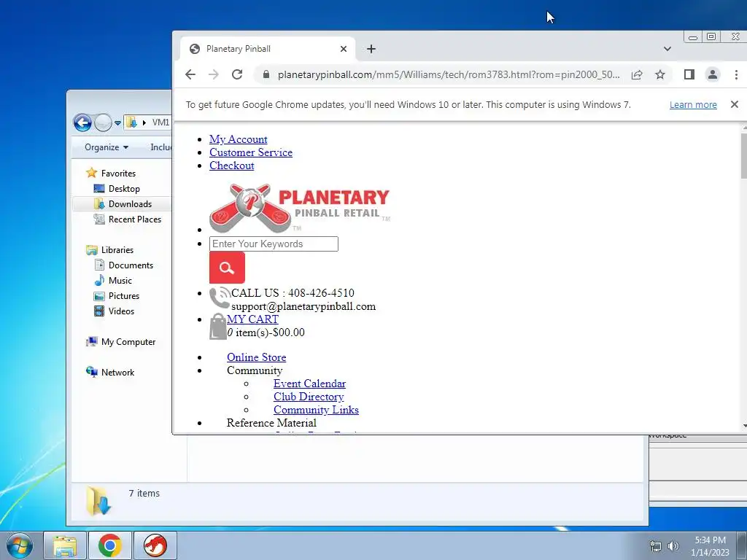Close the Planetary Pinball tab
The image size is (747, 560).
tap(344, 49)
